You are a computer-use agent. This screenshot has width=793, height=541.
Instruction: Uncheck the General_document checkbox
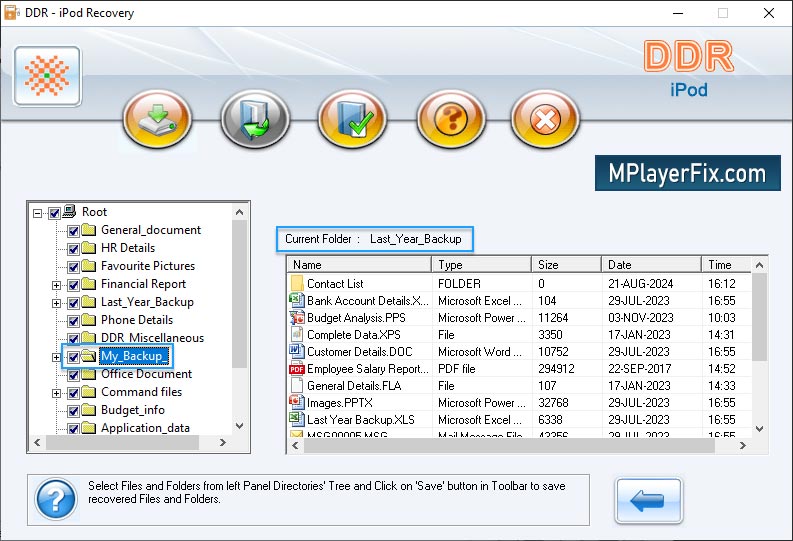[x=73, y=231]
